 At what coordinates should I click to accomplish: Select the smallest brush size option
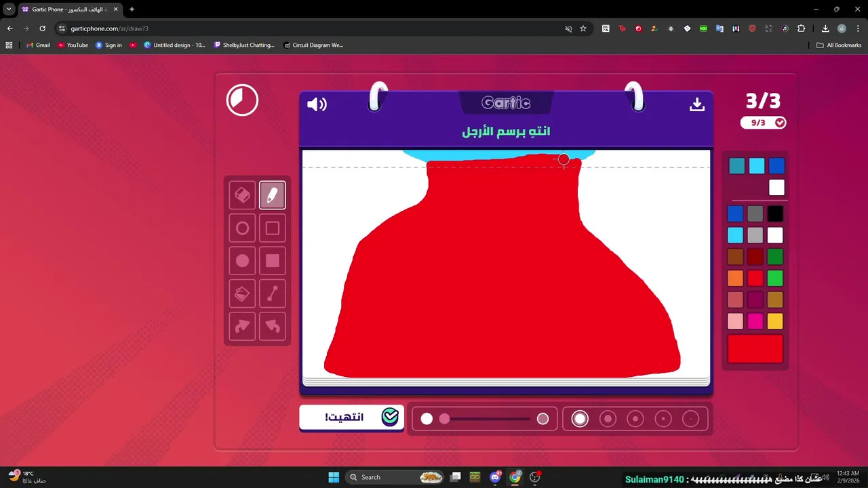pos(690,419)
